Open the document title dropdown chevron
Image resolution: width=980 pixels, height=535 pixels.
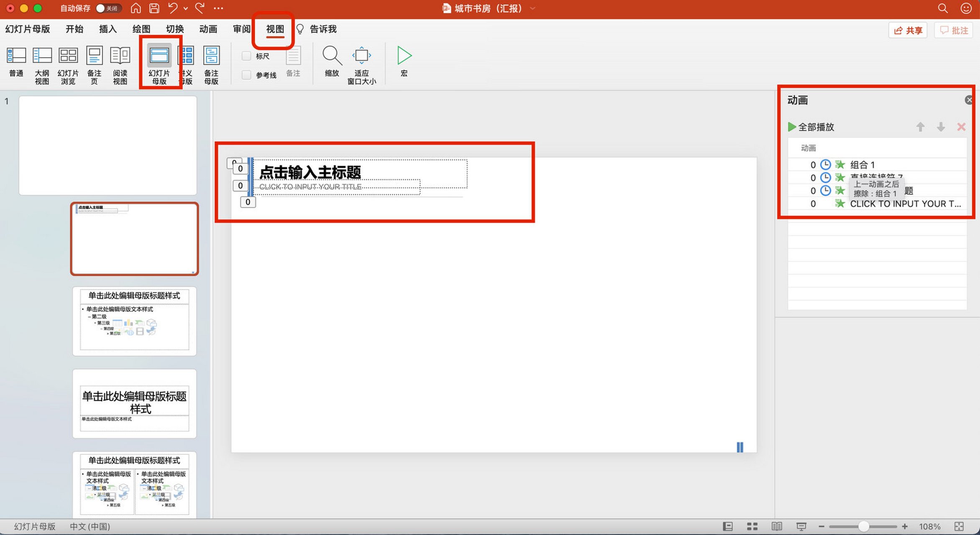click(x=532, y=8)
